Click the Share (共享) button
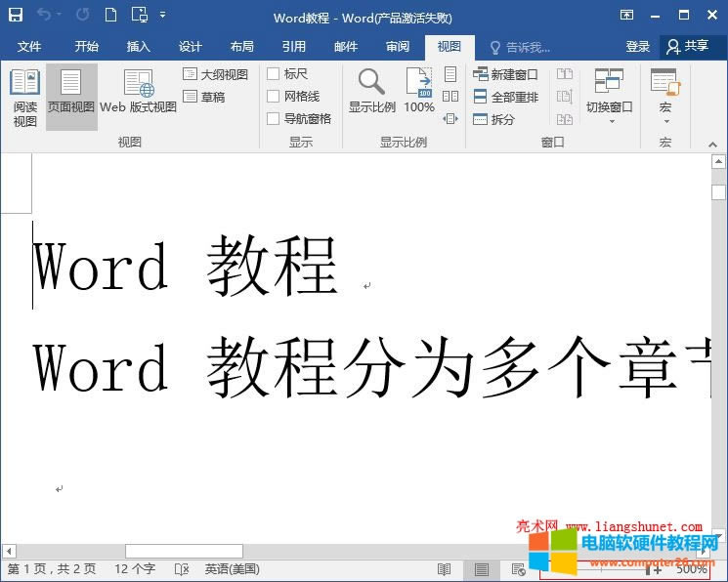 pos(687,47)
